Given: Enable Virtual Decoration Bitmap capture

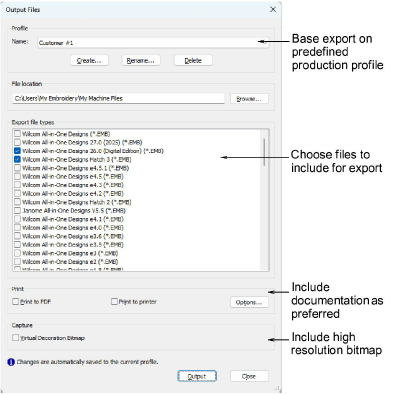Looking at the screenshot, I should coord(16,338).
